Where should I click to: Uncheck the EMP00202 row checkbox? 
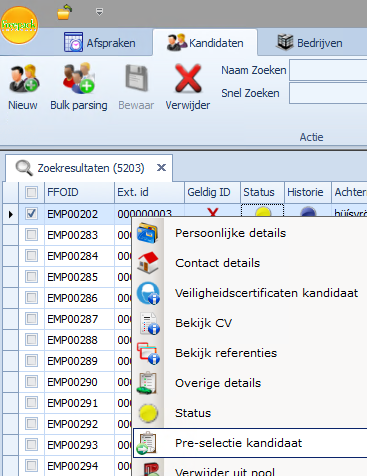click(x=31, y=213)
